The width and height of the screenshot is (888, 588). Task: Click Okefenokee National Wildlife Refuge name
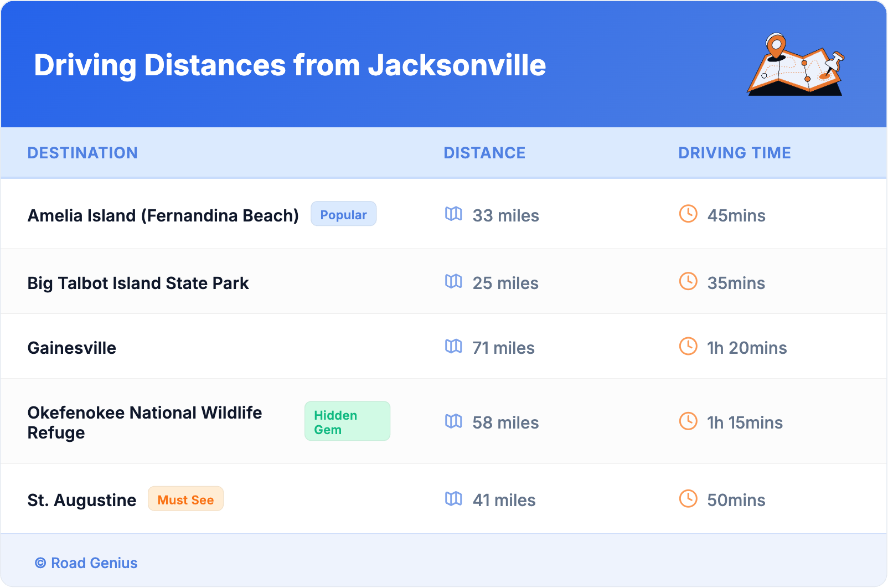[144, 422]
